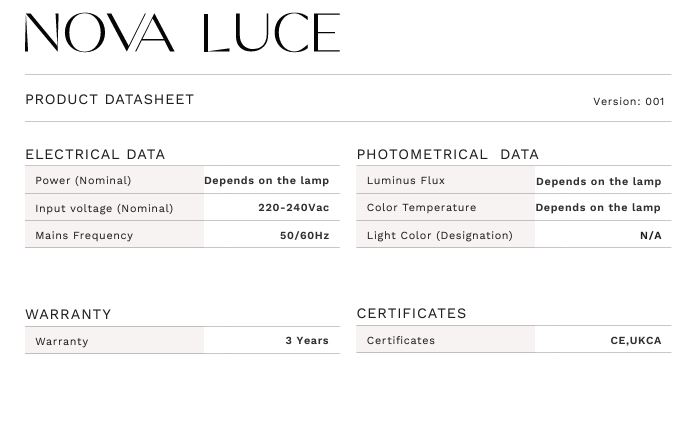The width and height of the screenshot is (690, 428).
Task: Click the CERTIFICATES section heading
Action: pyautogui.click(x=411, y=313)
